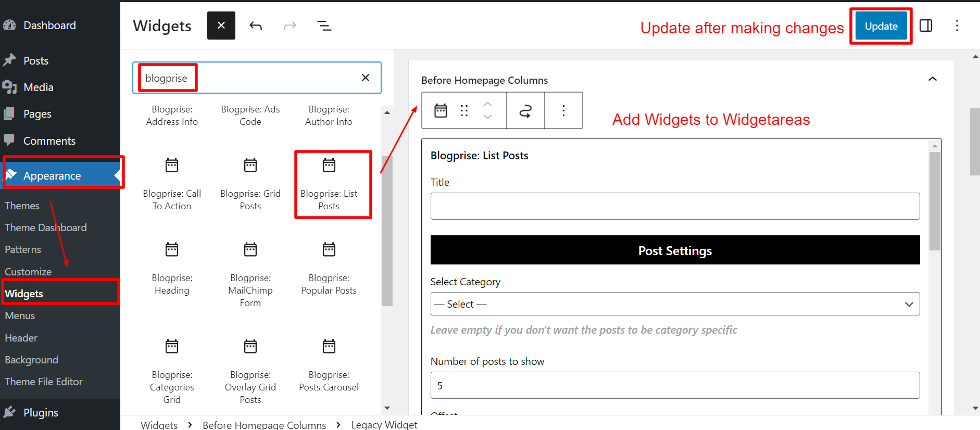This screenshot has width=980, height=430.
Task: Click the Number of posts to show field
Action: click(x=675, y=385)
